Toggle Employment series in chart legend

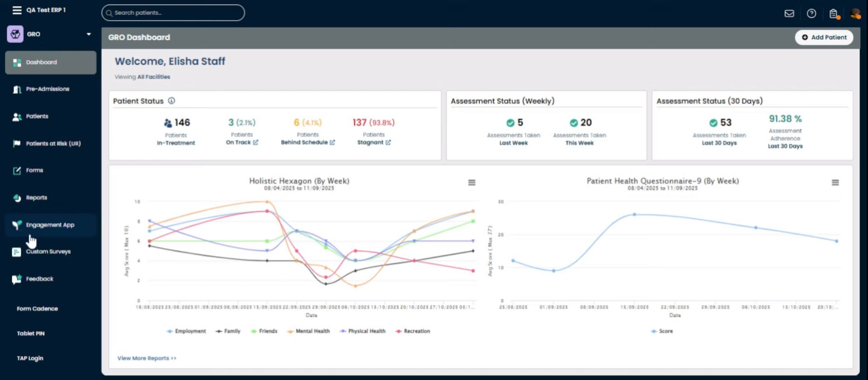point(186,331)
